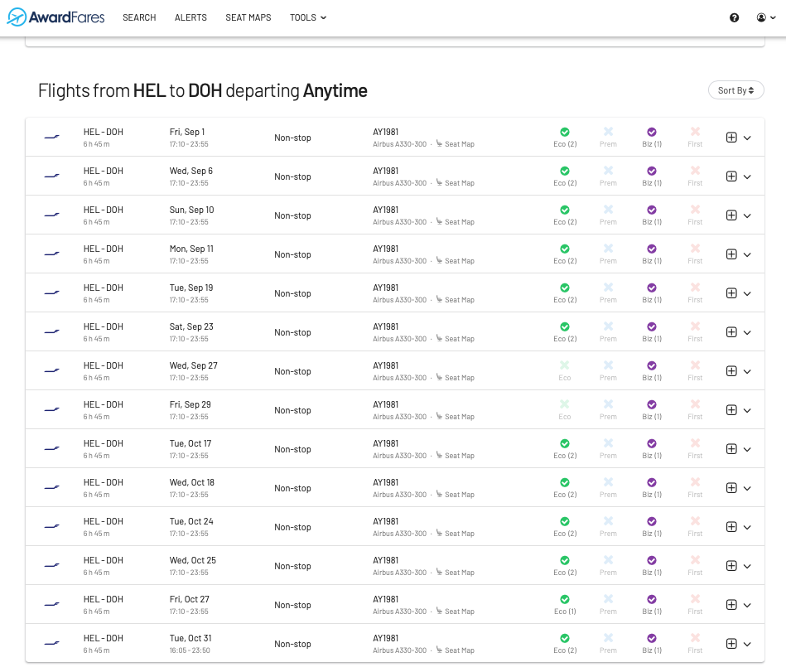Image resolution: width=786 pixels, height=672 pixels.
Task: Go to the Alerts page
Action: (x=190, y=17)
